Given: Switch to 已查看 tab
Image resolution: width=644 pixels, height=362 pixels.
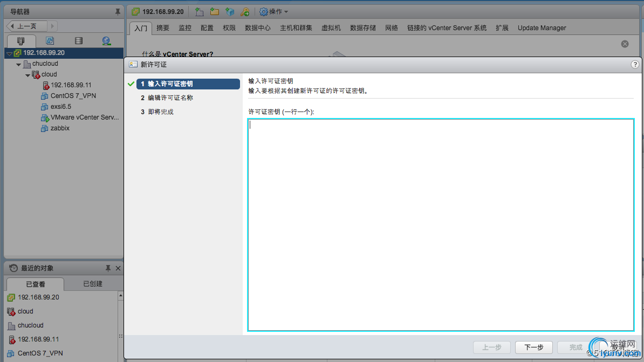Looking at the screenshot, I should pyautogui.click(x=36, y=284).
